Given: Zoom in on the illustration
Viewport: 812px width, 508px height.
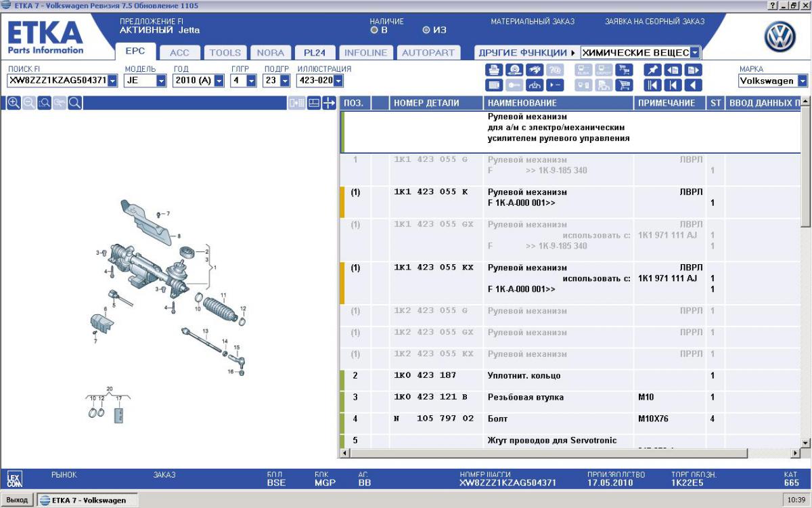Looking at the screenshot, I should click(13, 102).
